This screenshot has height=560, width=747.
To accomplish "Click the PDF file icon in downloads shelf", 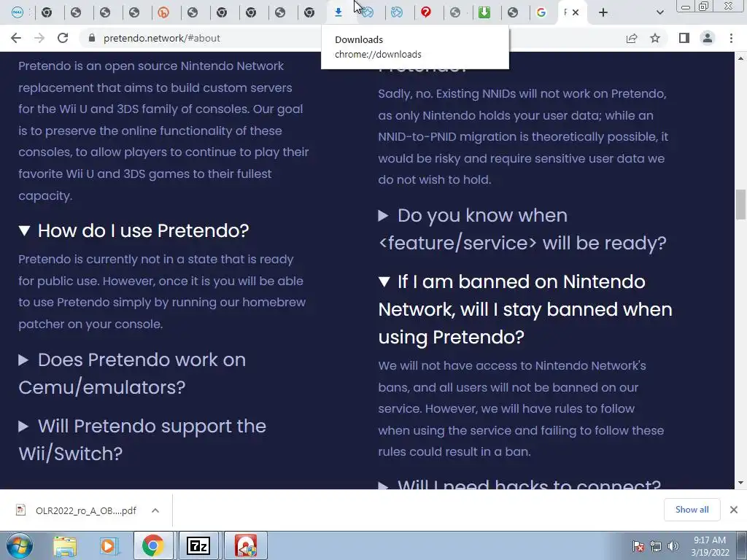I will tap(20, 510).
